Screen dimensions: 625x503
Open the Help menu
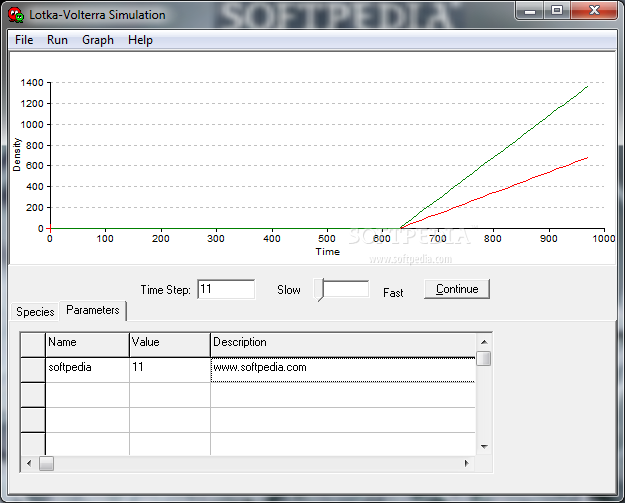coord(140,40)
